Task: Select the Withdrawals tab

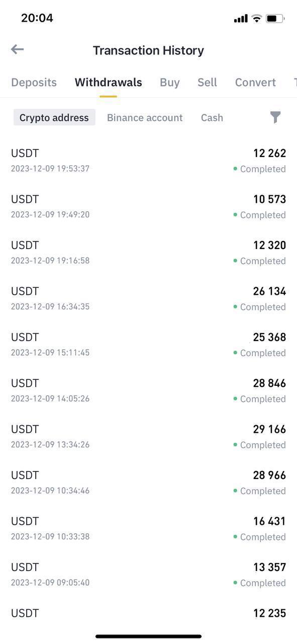Action: (x=108, y=83)
